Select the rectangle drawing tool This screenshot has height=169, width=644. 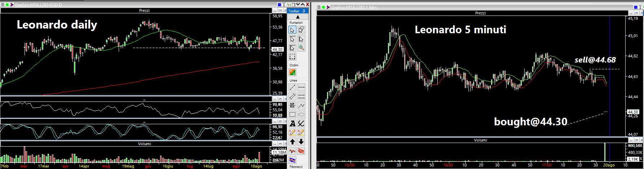[x=292, y=115]
